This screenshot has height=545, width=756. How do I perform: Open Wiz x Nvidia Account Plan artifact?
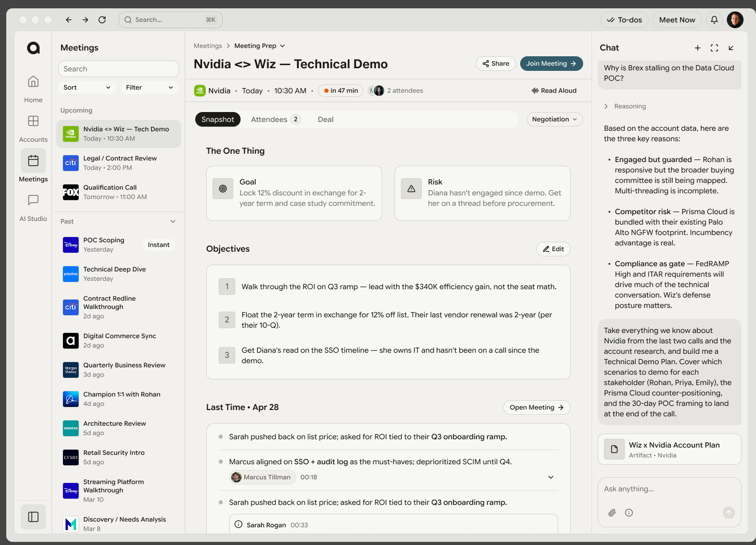pos(670,449)
